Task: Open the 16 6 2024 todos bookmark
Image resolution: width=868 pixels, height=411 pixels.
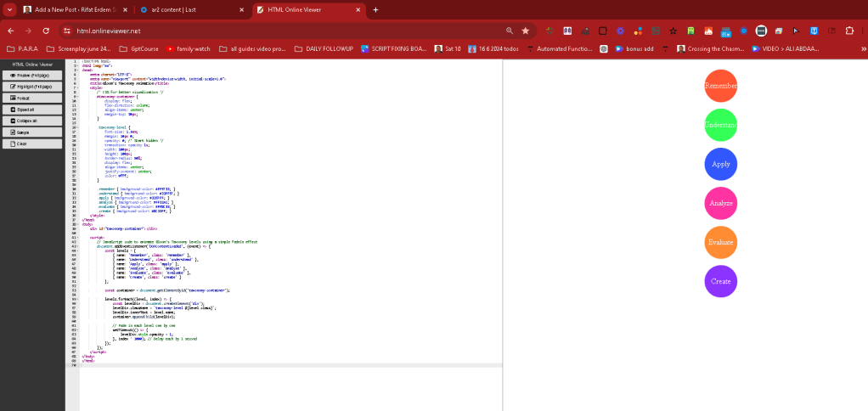Action: tap(493, 48)
